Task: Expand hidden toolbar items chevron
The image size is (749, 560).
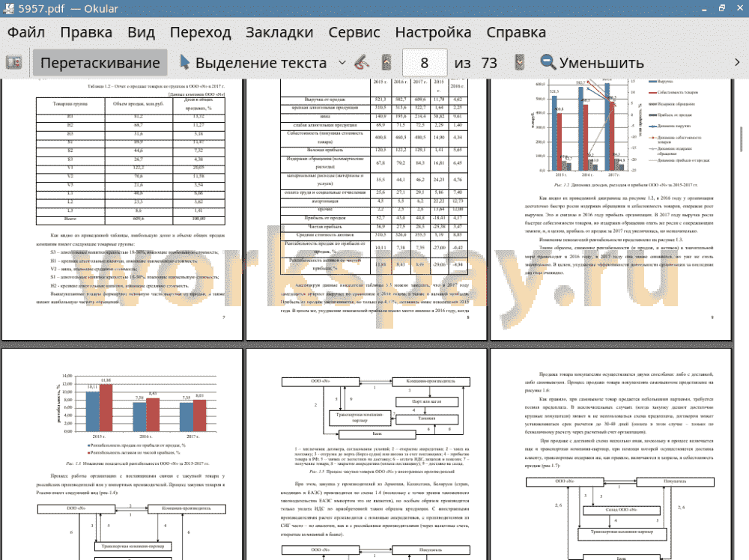Action: pyautogui.click(x=737, y=63)
